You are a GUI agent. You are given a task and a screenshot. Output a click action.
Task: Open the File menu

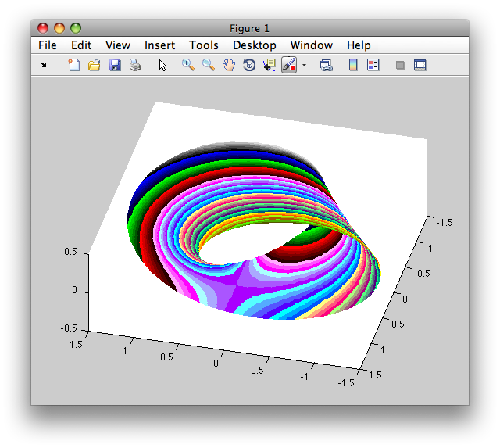(x=48, y=45)
